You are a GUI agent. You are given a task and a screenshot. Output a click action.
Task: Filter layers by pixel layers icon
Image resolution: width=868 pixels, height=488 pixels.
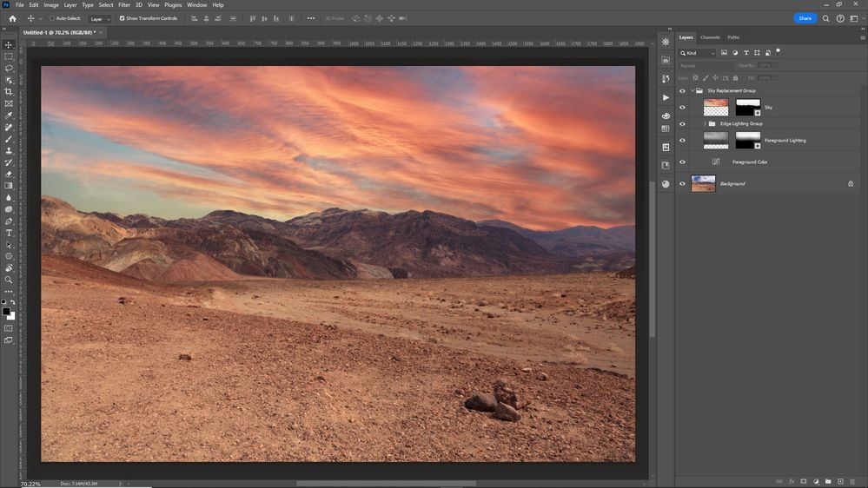[x=724, y=53]
